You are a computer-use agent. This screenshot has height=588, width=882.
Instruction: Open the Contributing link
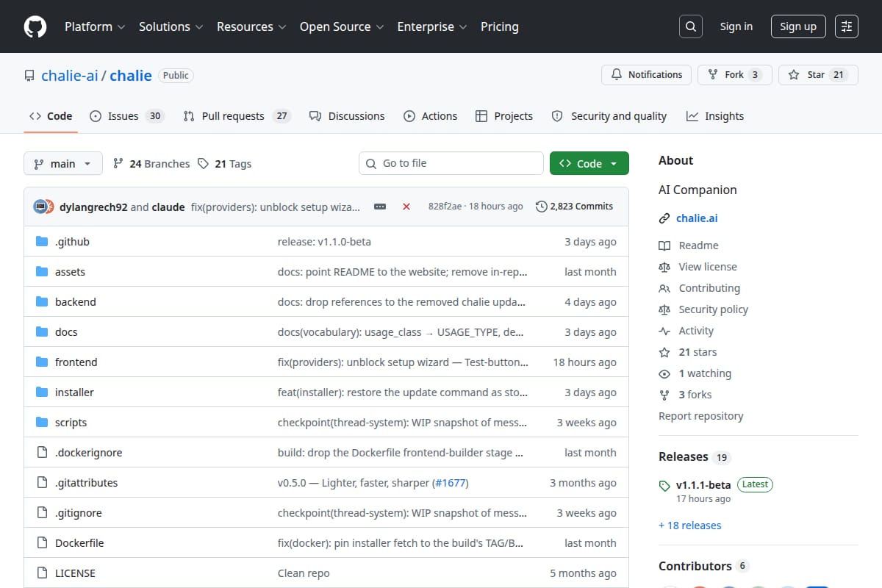[709, 288]
